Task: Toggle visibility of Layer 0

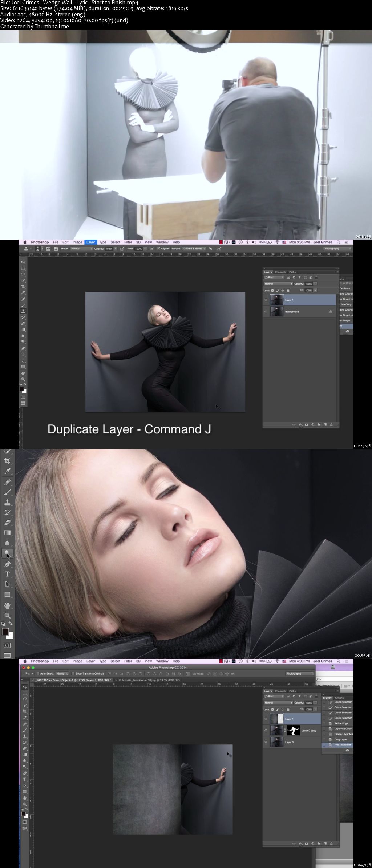Action: (266, 742)
